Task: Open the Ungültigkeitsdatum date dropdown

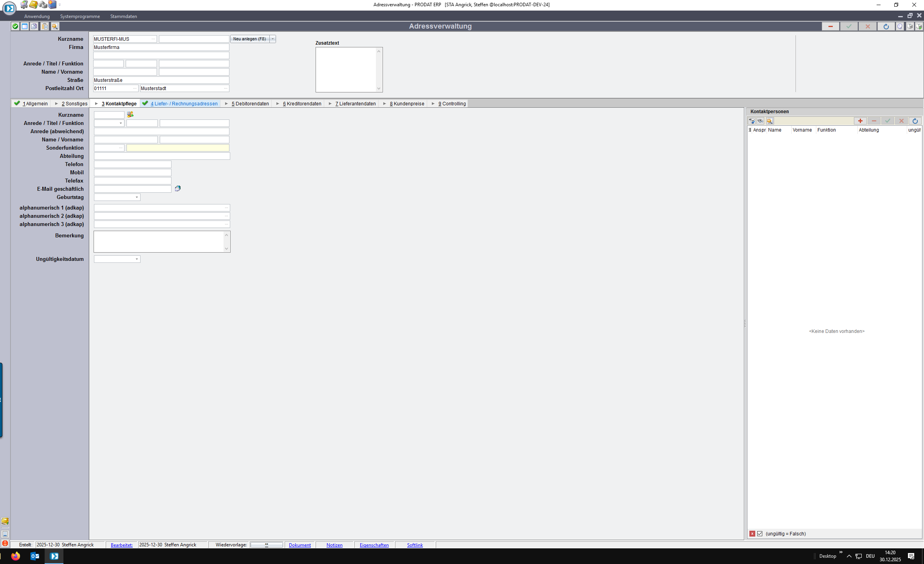Action: (x=137, y=259)
